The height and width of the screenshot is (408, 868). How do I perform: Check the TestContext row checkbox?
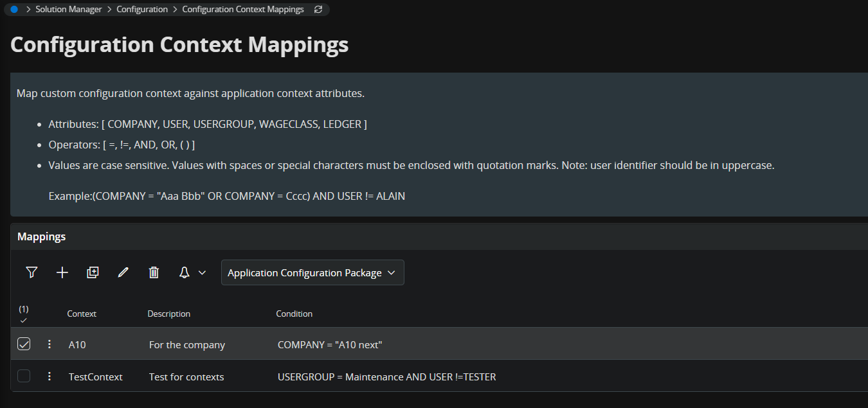pyautogui.click(x=24, y=377)
